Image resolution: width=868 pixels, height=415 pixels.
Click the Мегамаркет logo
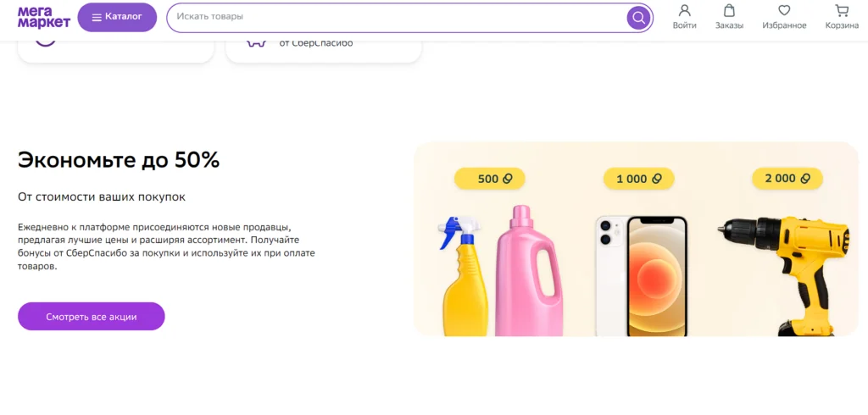click(43, 17)
